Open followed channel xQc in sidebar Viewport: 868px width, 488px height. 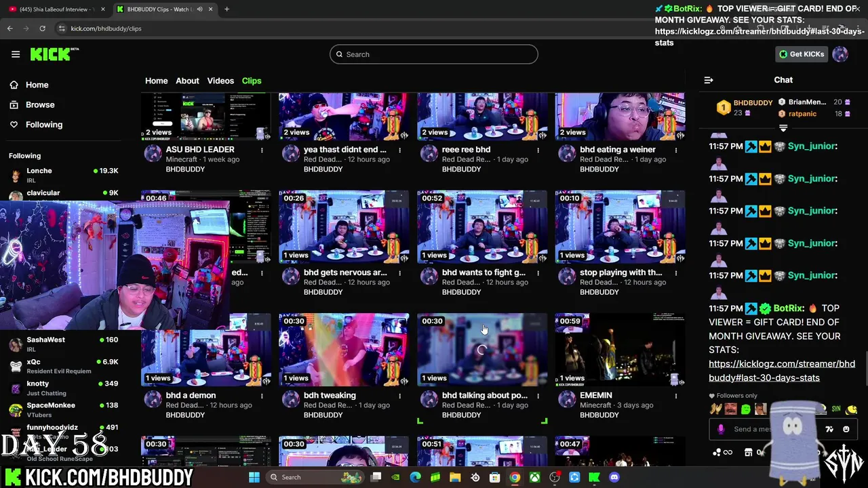pyautogui.click(x=63, y=367)
